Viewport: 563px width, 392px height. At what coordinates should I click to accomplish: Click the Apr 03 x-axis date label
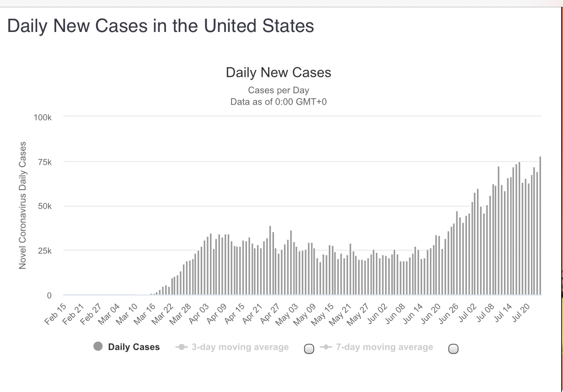tap(199, 314)
